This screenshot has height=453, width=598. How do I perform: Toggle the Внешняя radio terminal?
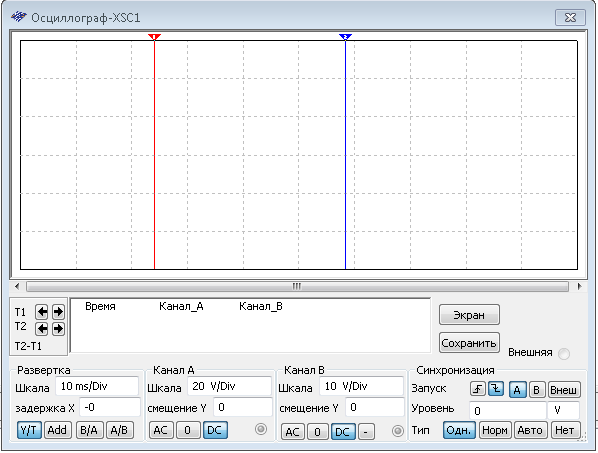point(564,353)
